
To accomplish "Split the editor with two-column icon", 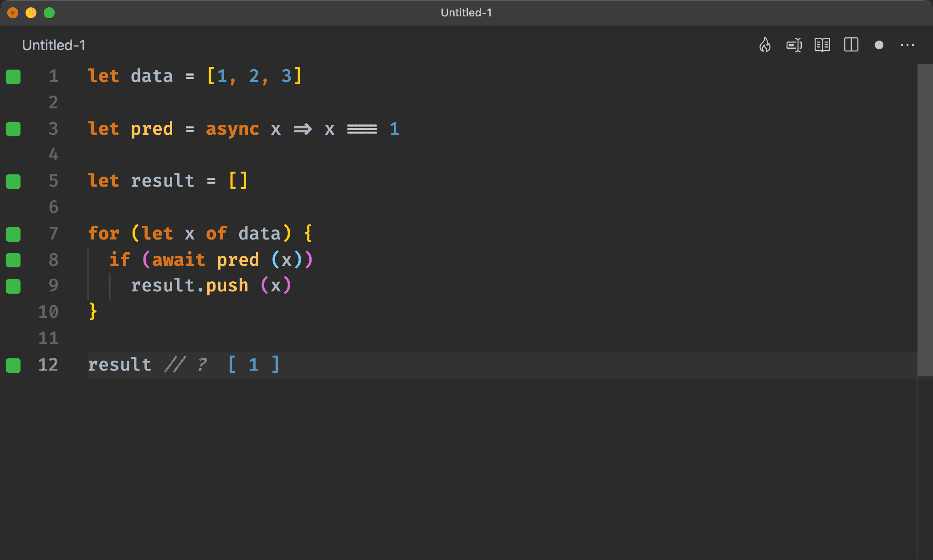I will pyautogui.click(x=851, y=45).
